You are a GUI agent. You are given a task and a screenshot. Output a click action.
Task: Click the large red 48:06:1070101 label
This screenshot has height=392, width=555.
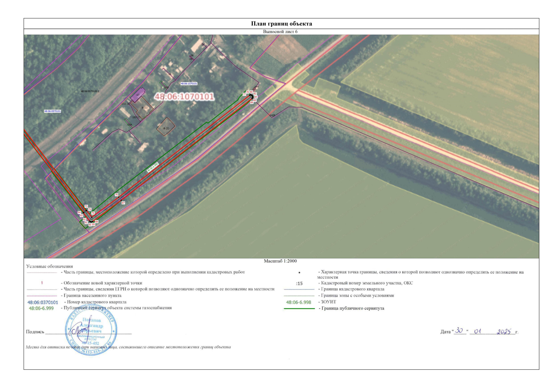coord(184,97)
